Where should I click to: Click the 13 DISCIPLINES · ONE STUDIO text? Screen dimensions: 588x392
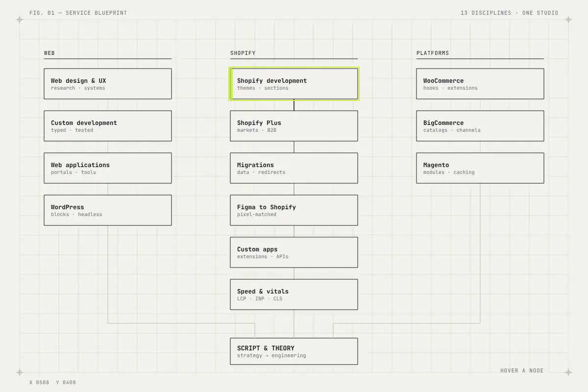point(510,13)
